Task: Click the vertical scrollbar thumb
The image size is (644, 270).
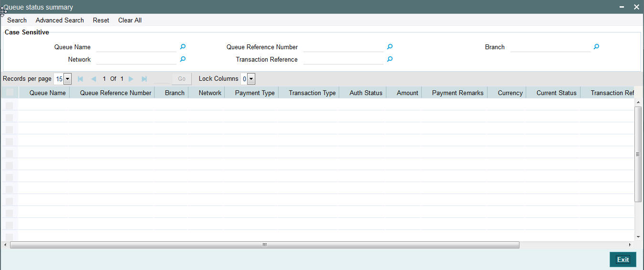Action: coord(638,154)
